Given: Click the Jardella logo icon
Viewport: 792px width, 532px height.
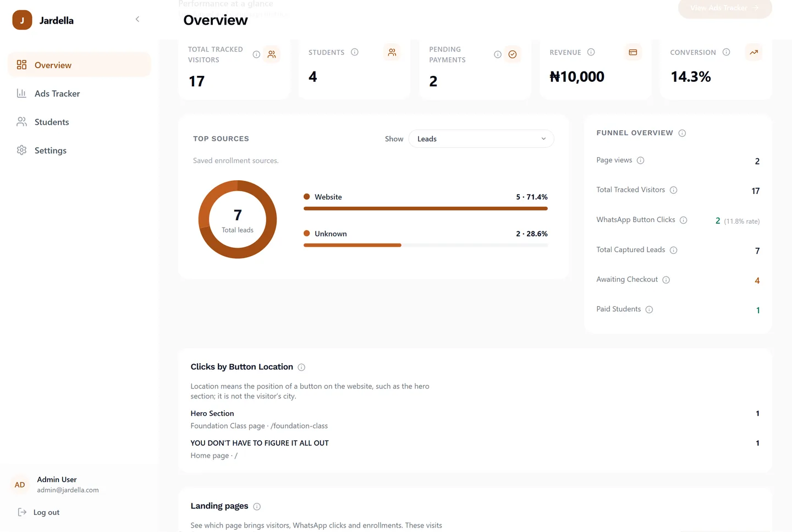Looking at the screenshot, I should (22, 20).
